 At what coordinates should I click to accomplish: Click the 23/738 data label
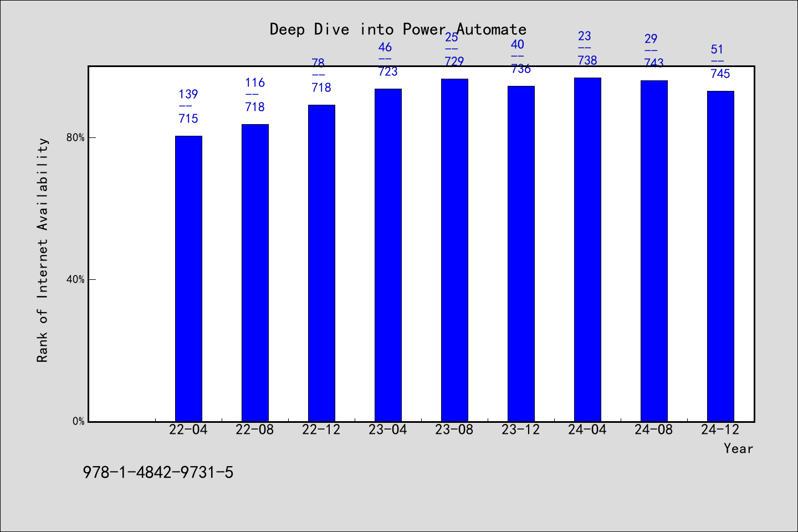(587, 48)
